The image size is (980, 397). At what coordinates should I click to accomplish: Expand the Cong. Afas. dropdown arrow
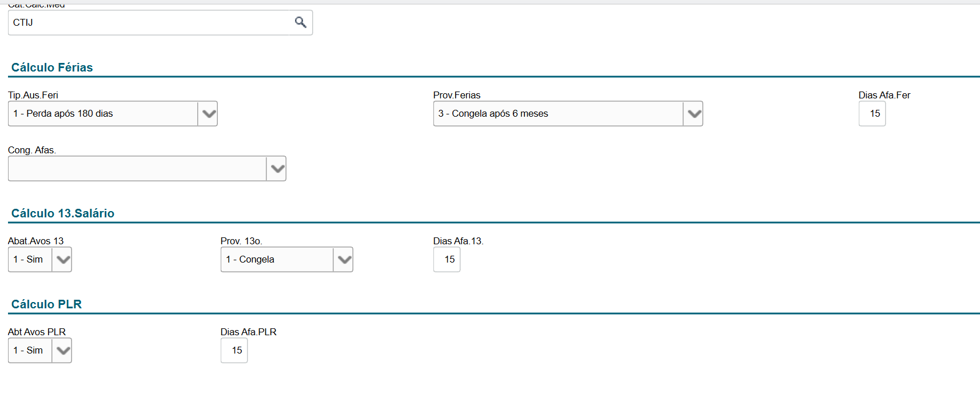click(x=277, y=169)
